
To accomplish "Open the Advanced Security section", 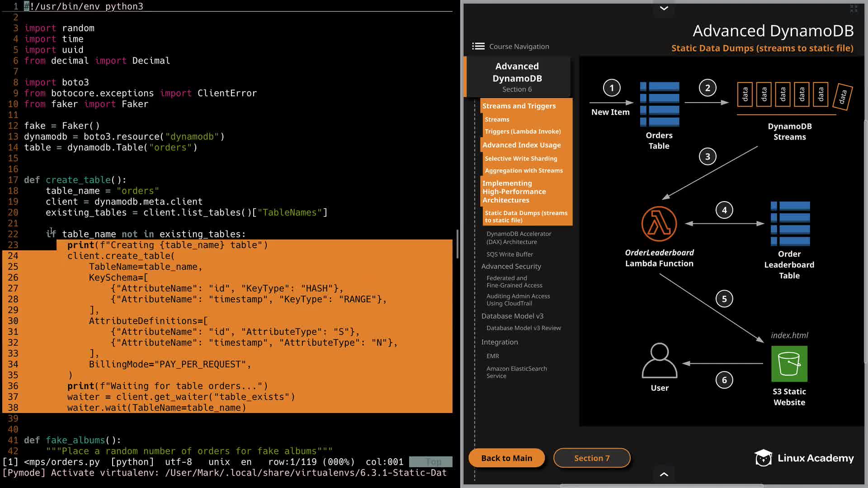I will 511,267.
